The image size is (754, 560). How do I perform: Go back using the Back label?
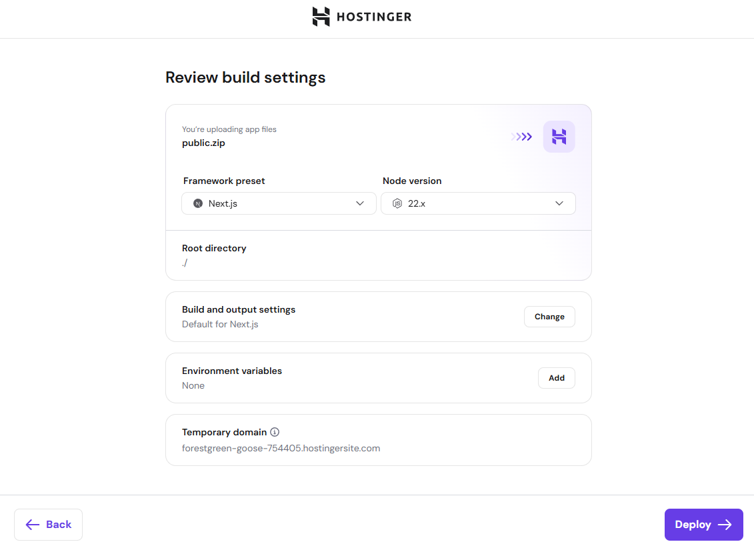pyautogui.click(x=59, y=525)
